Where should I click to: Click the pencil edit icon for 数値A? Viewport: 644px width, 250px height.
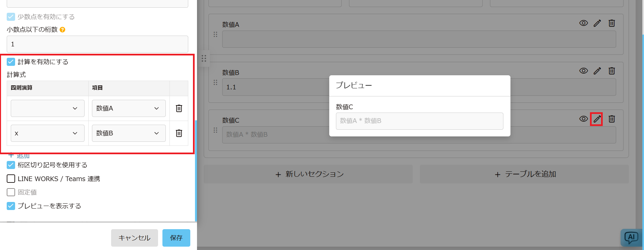point(597,23)
